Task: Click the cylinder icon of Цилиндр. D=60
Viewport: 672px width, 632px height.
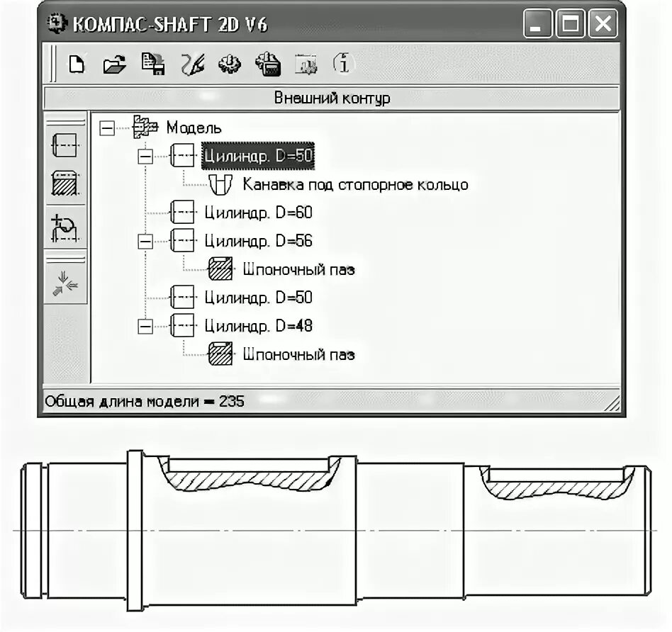Action: 182,212
